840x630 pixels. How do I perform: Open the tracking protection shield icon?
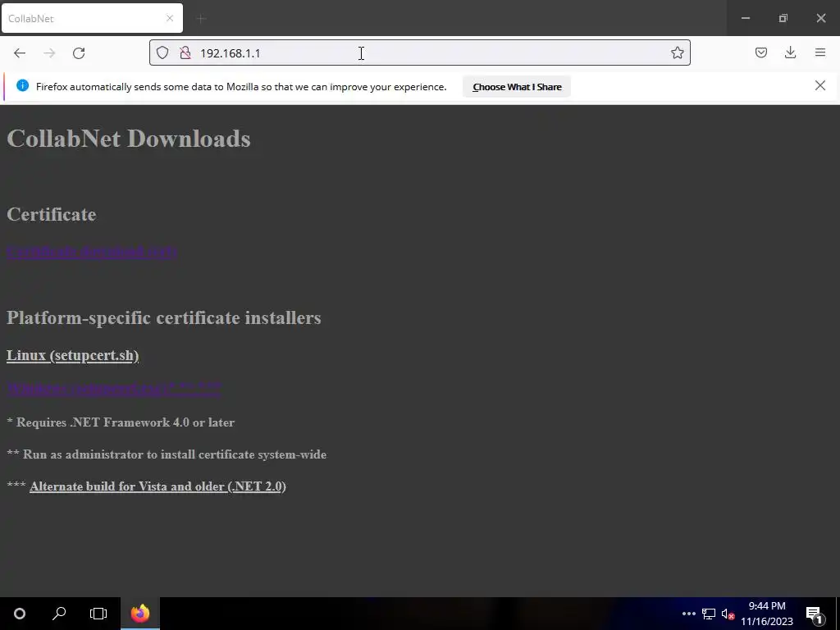point(162,52)
